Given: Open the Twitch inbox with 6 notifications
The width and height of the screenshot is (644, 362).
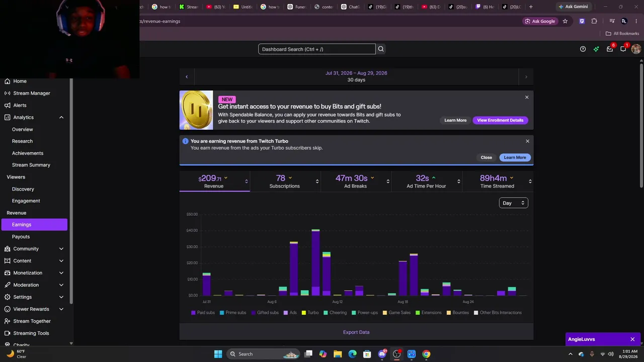Looking at the screenshot, I should coord(610,49).
